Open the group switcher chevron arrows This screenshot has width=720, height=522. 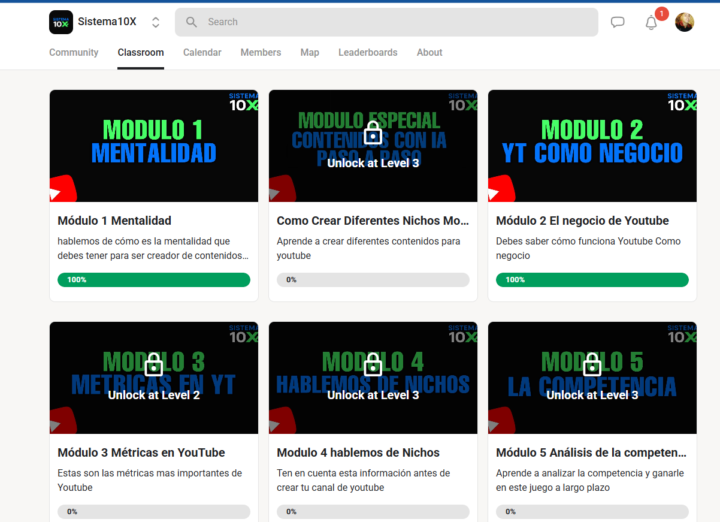click(x=156, y=22)
